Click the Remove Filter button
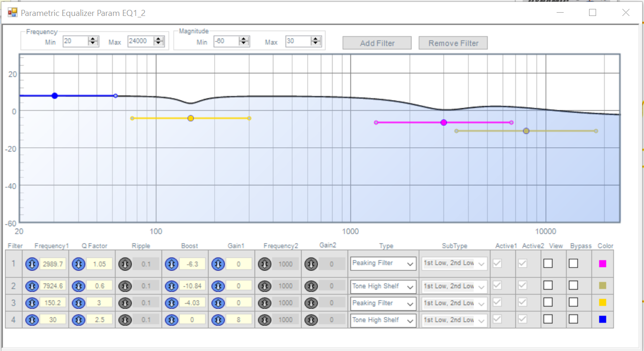 click(x=453, y=43)
